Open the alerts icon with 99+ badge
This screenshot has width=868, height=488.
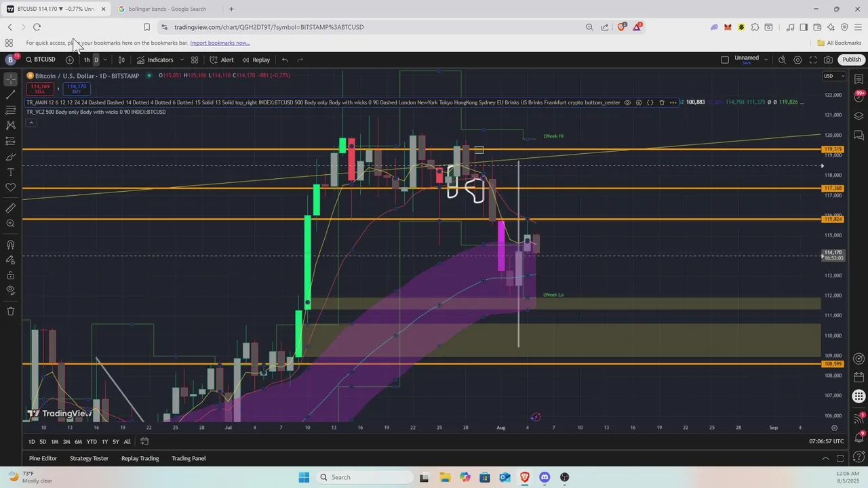click(x=859, y=97)
